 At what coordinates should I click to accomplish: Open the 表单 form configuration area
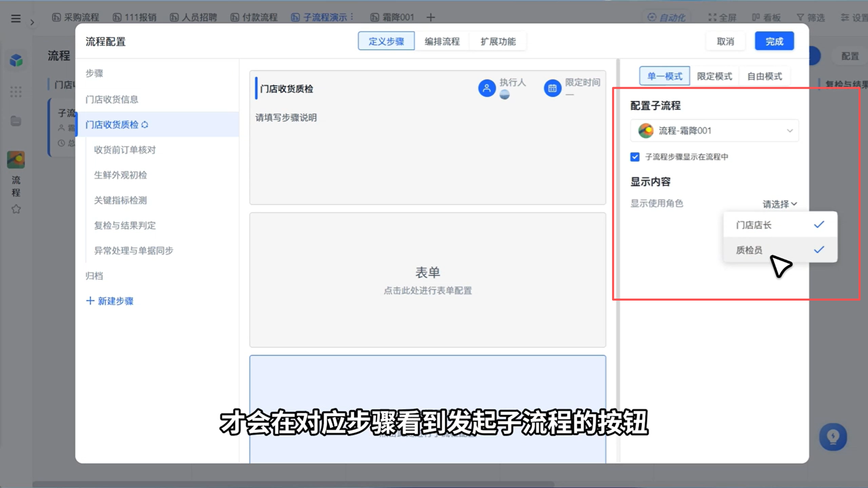point(427,280)
